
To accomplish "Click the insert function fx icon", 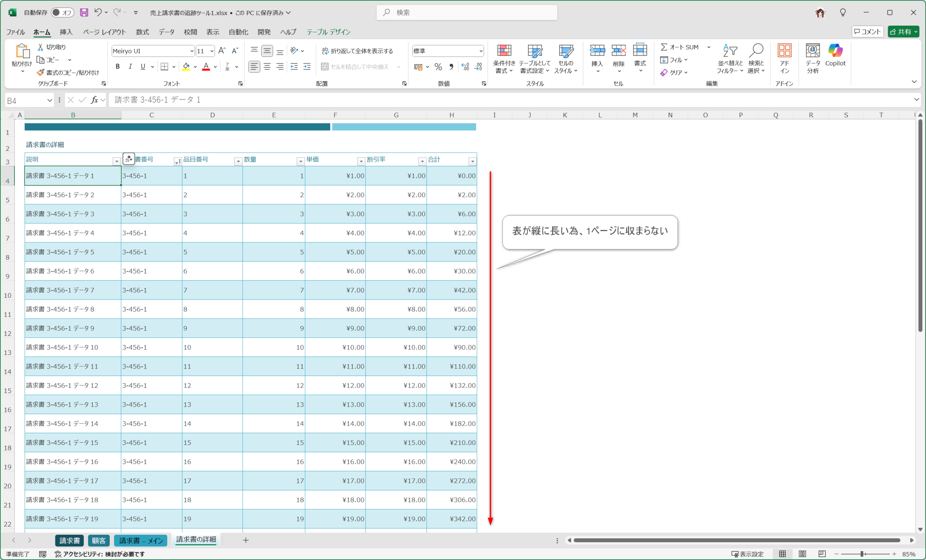I will pyautogui.click(x=94, y=100).
